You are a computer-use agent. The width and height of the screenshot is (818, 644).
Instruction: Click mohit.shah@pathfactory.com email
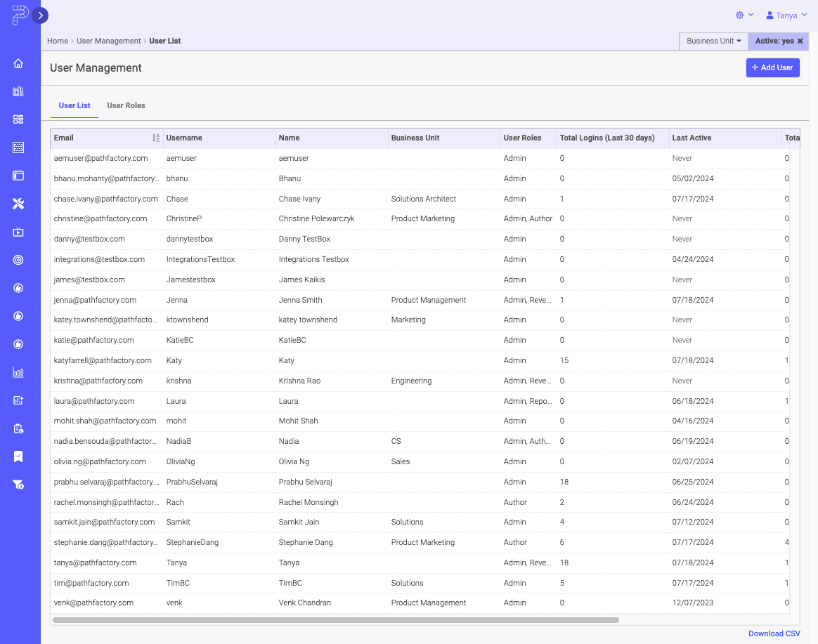click(105, 421)
